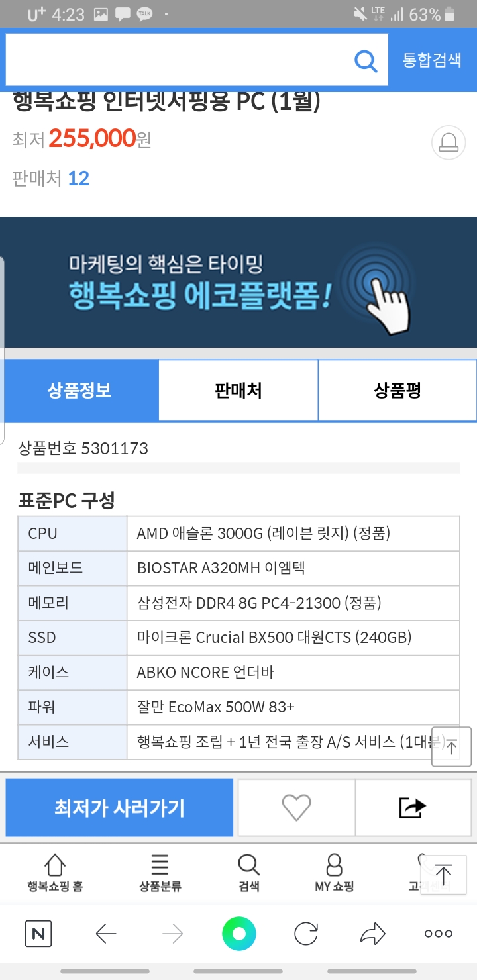Tap the product title 인터넷서핑용 PC
Viewport: 477px width, 980px height.
[x=166, y=101]
